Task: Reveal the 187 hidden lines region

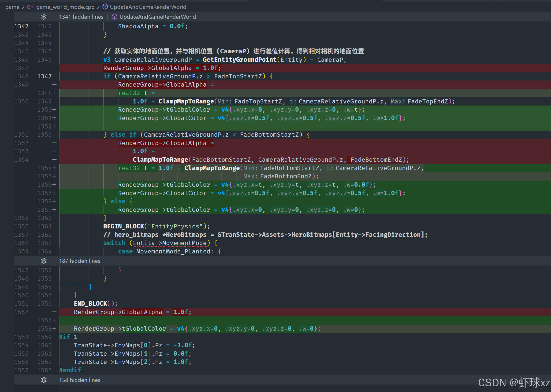Action: [80, 261]
